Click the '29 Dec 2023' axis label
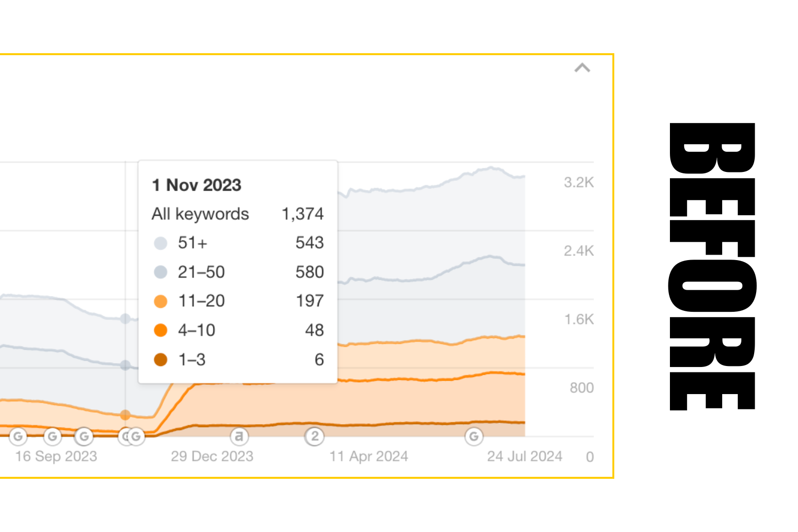Screen dimensions: 798x532 212,457
